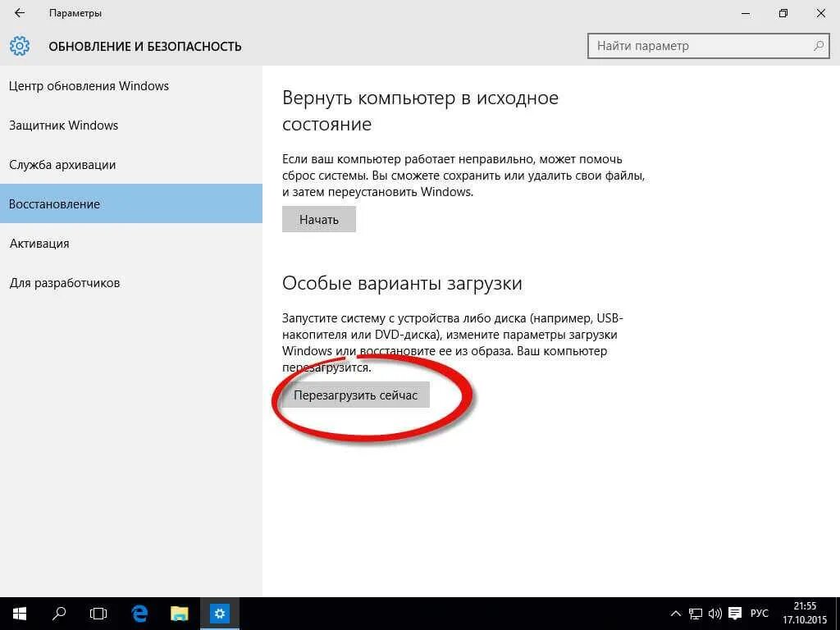Image resolution: width=840 pixels, height=630 pixels.
Task: Open the network status tray icon
Action: [696, 614]
